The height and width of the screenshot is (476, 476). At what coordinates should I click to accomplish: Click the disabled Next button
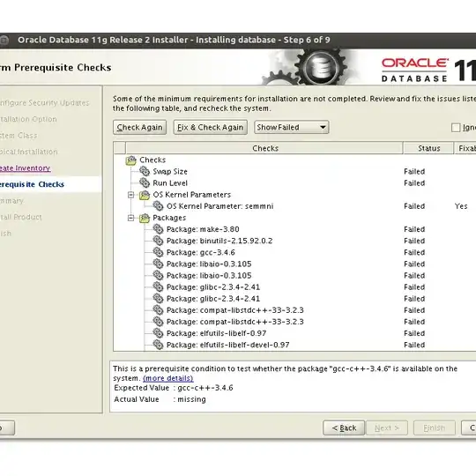click(387, 428)
